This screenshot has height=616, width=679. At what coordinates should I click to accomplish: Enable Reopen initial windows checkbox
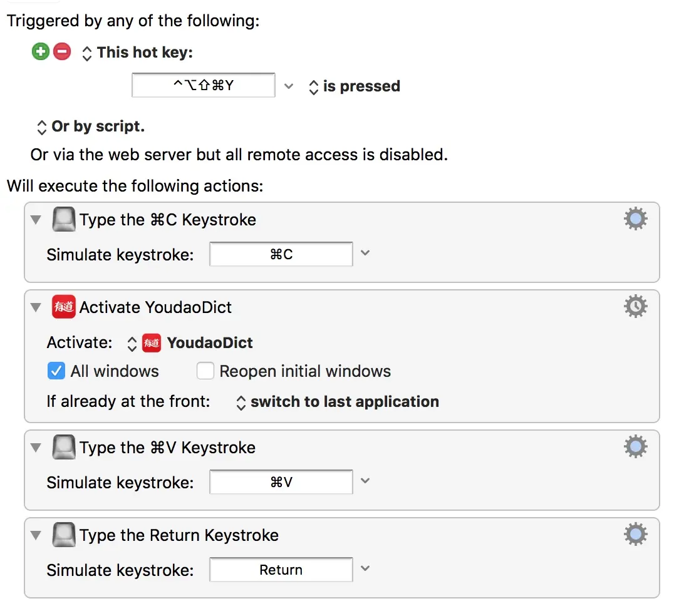(x=205, y=371)
